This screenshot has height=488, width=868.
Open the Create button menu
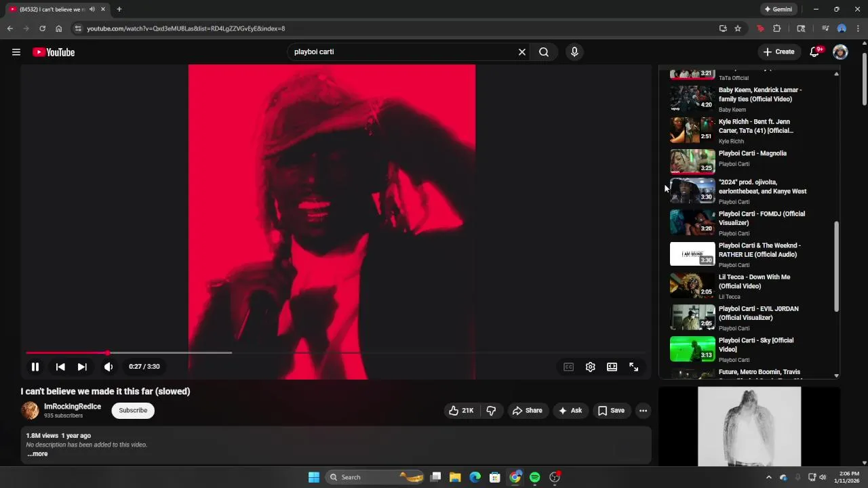click(778, 52)
